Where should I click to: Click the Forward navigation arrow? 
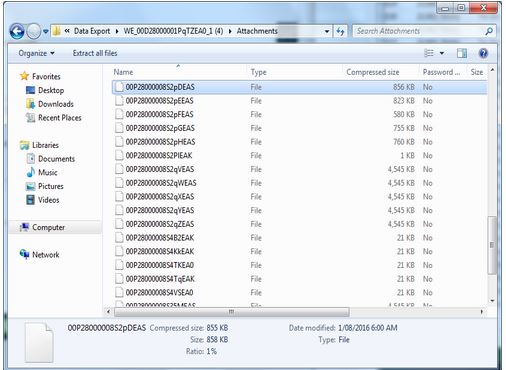click(34, 31)
